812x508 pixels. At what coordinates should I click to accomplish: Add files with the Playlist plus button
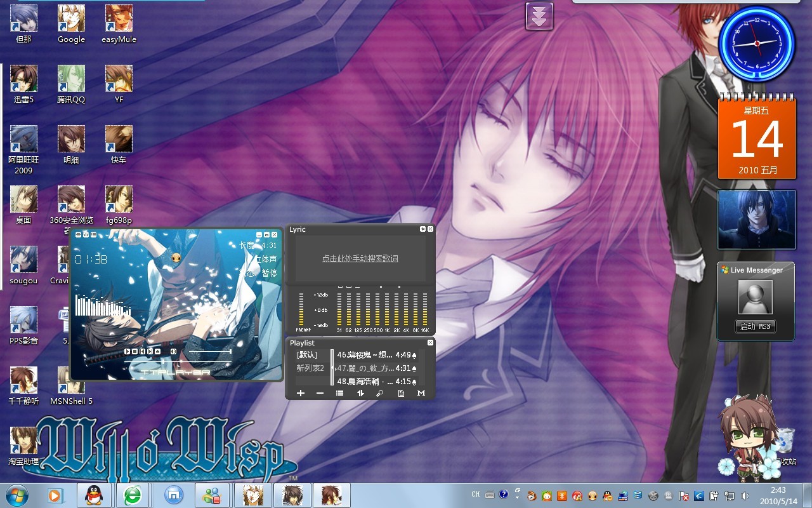point(301,393)
